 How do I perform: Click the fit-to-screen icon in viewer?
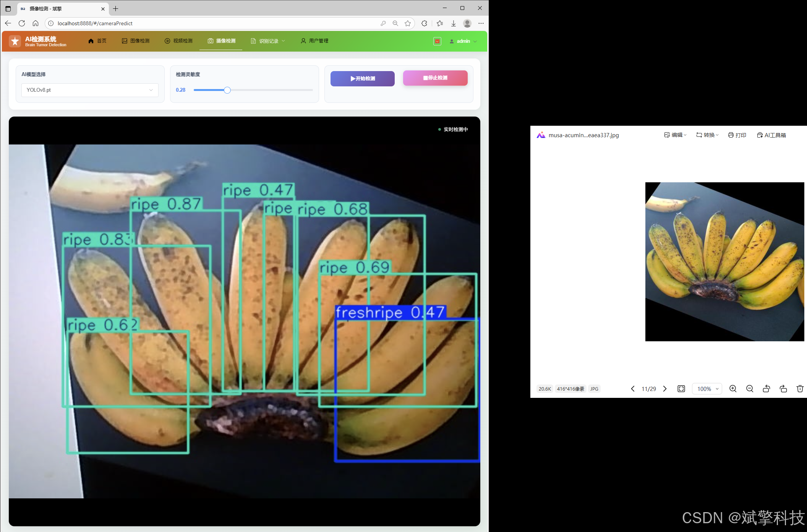(x=681, y=389)
